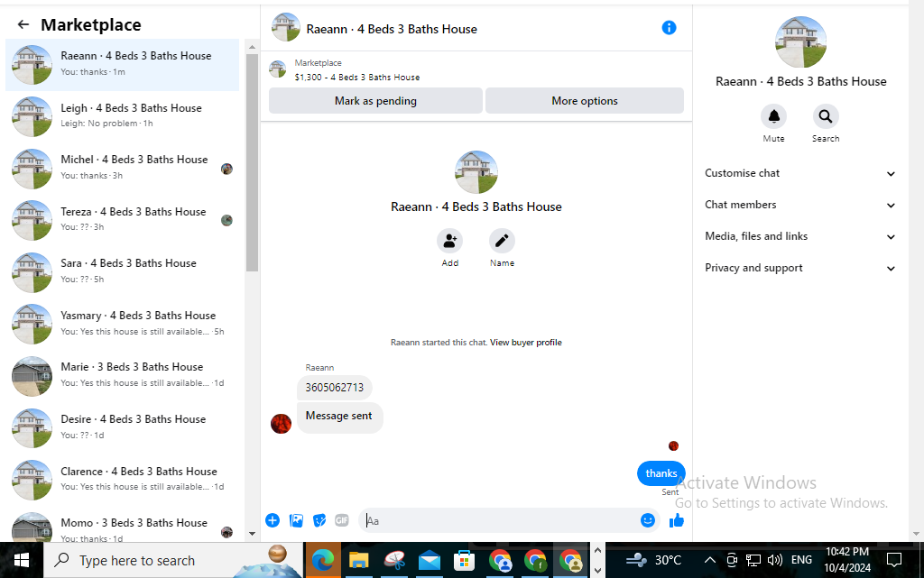This screenshot has width=924, height=578.
Task: Click house picture in chat center
Action: pos(476,172)
